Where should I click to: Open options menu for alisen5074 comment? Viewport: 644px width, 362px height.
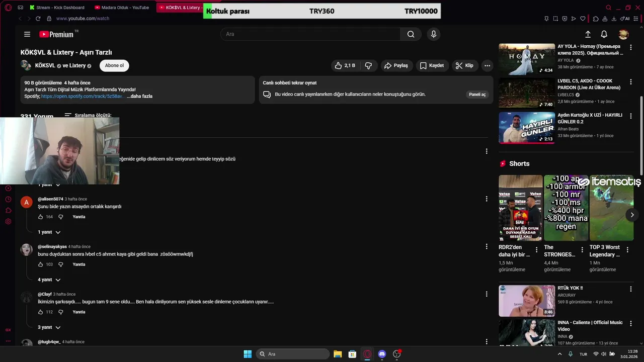[x=487, y=199]
